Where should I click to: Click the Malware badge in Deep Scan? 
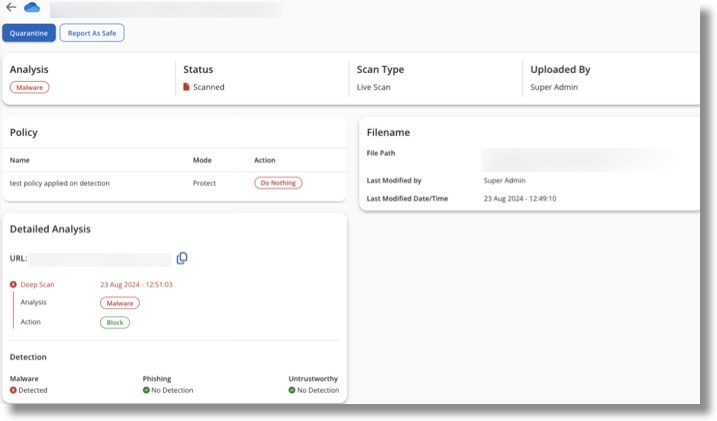click(x=119, y=302)
